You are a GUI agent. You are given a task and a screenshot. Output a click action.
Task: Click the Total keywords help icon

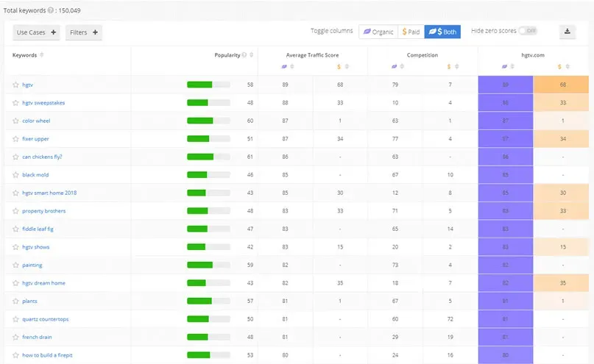[50, 10]
